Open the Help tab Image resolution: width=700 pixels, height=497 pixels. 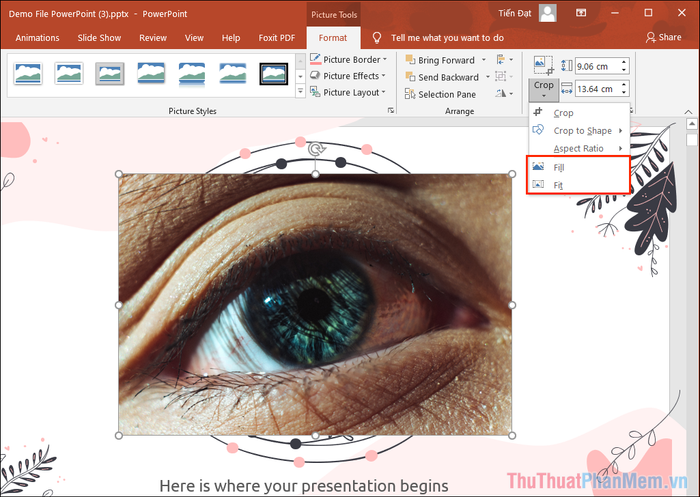coord(231,38)
